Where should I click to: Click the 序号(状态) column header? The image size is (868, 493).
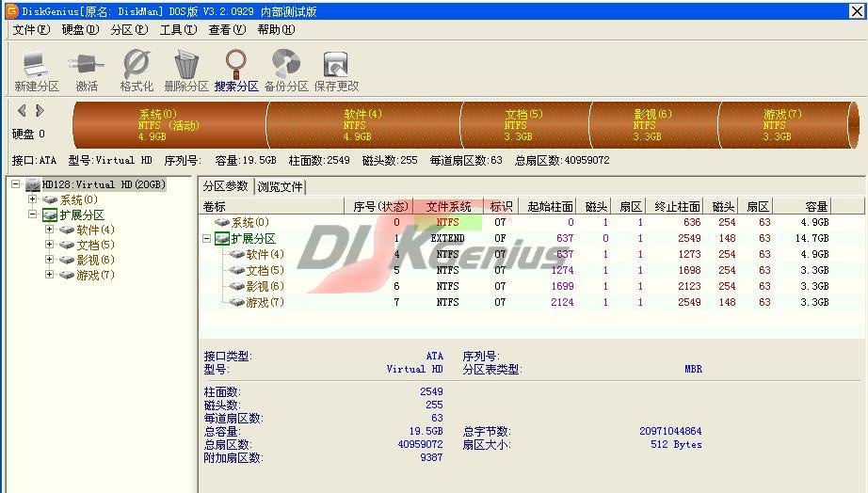pos(378,206)
